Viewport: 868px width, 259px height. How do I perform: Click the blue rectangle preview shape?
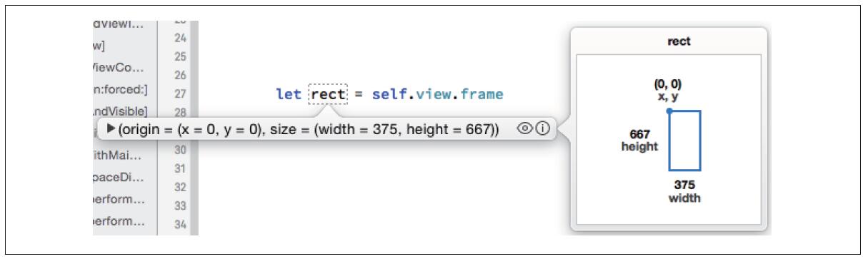click(684, 141)
